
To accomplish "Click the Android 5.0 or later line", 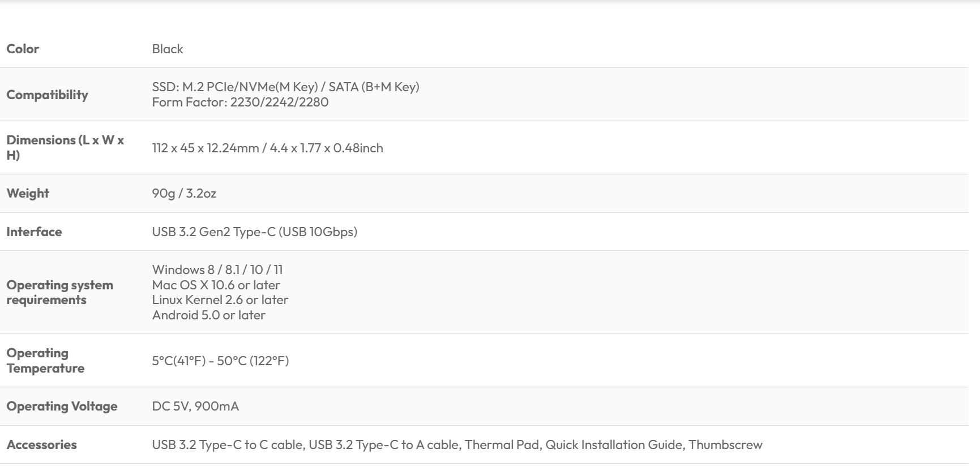I will [x=208, y=315].
